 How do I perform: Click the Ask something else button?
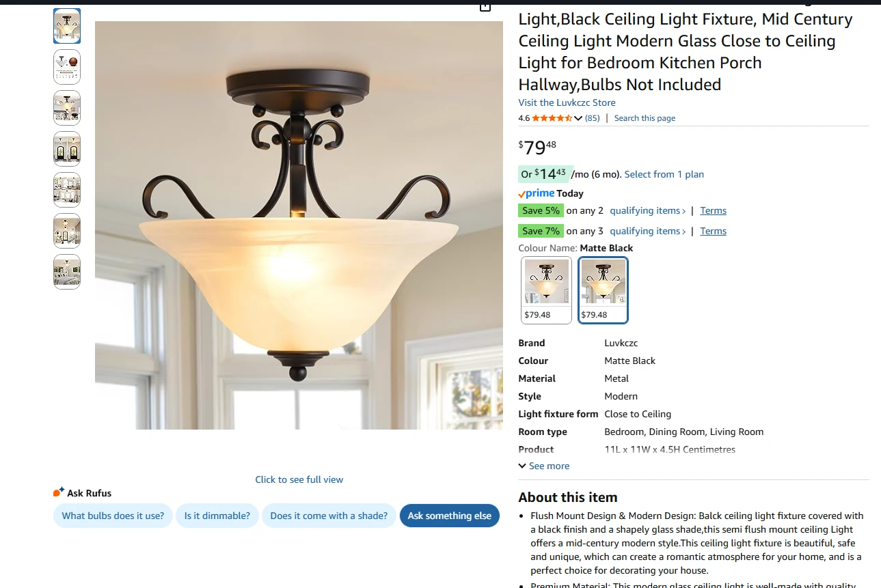coord(450,516)
